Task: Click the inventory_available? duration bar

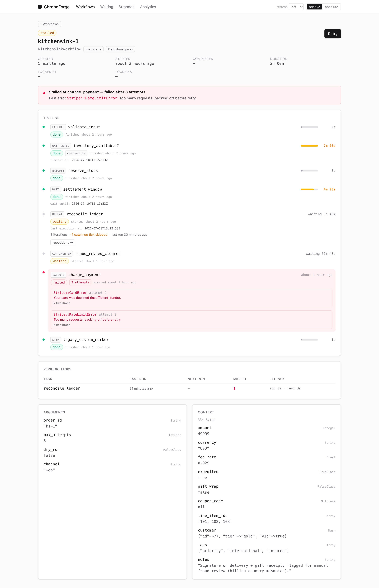Action: (309, 146)
